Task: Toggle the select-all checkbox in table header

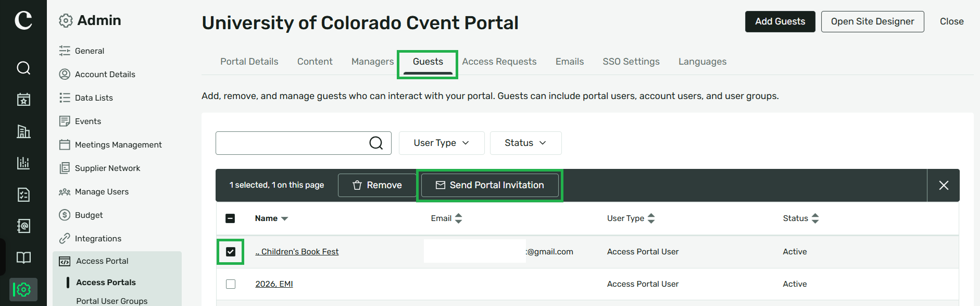Action: tap(230, 218)
